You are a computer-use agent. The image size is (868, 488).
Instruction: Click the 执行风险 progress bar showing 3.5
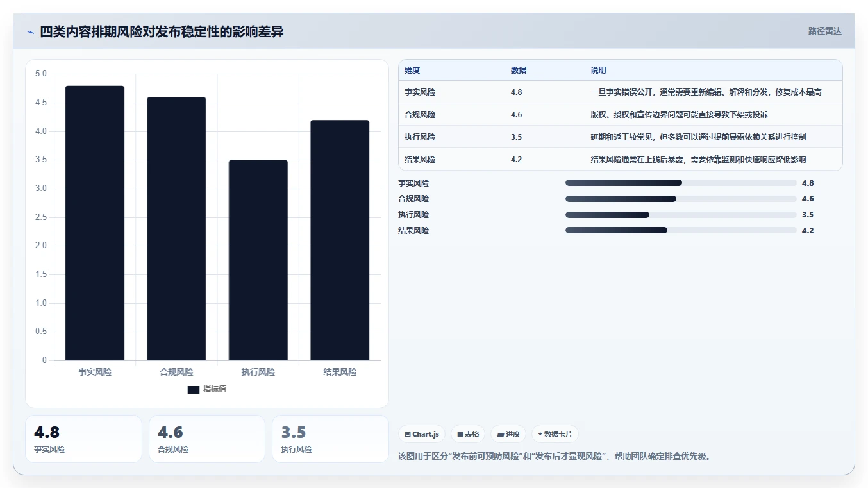[x=681, y=215]
